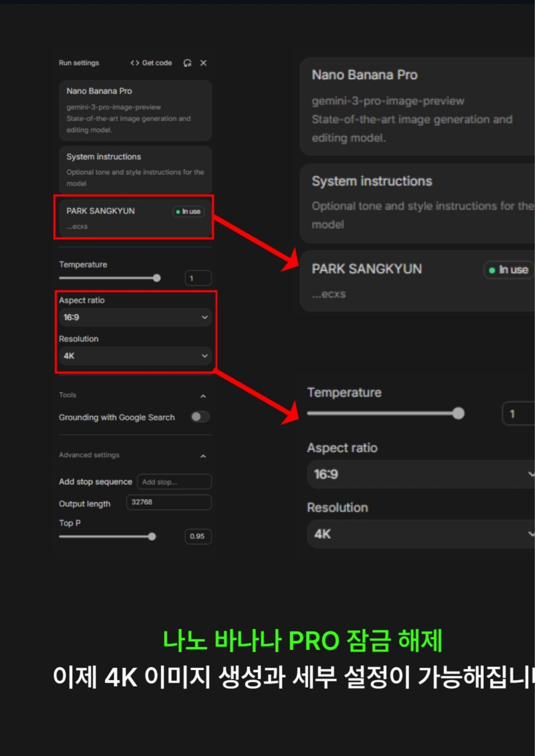Click the Advanced settings header label
This screenshot has width=535, height=756.
click(x=89, y=455)
